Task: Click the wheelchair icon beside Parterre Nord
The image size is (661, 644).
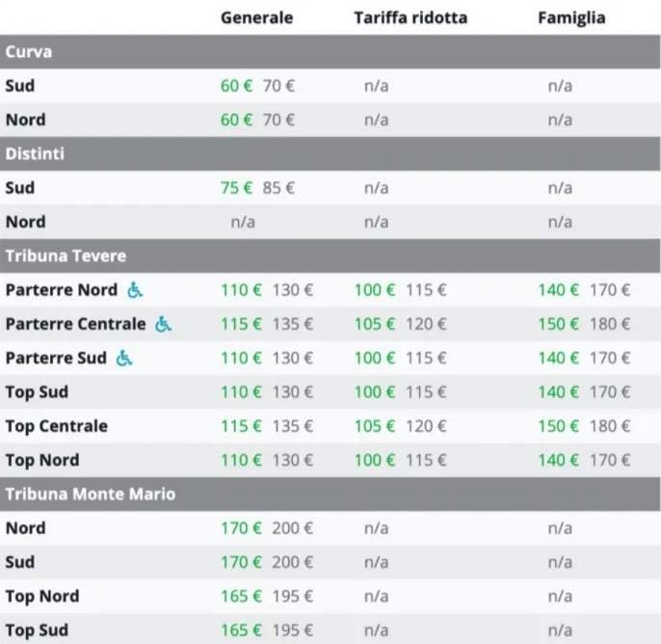Action: (135, 290)
